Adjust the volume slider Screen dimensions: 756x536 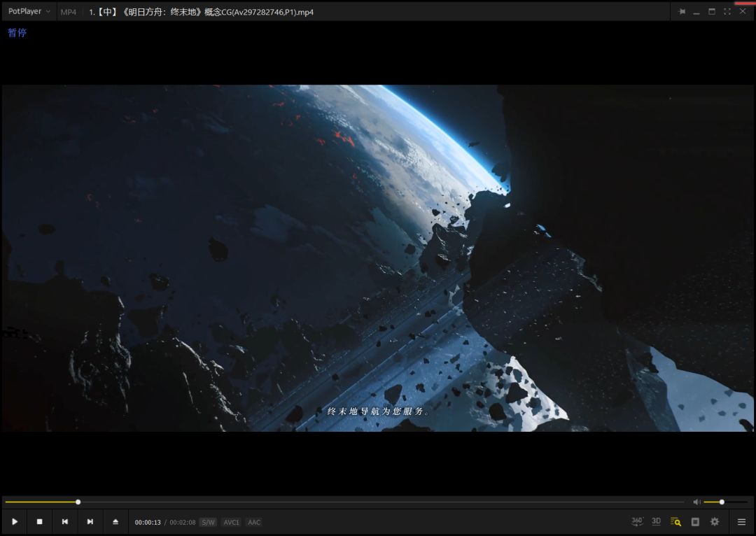[x=722, y=502]
